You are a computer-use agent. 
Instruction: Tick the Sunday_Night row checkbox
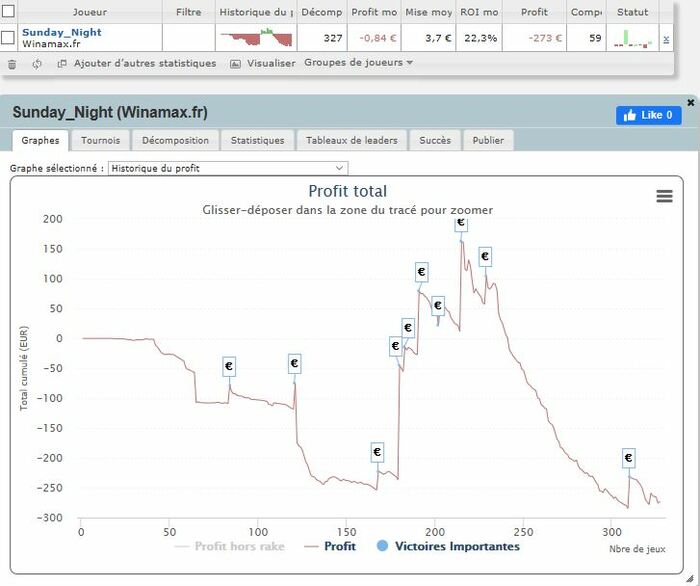click(8, 38)
